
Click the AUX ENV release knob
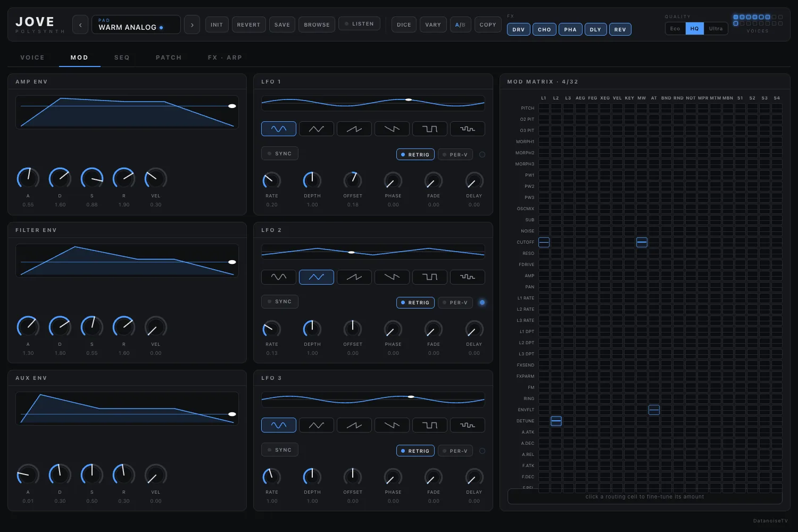pos(124,475)
